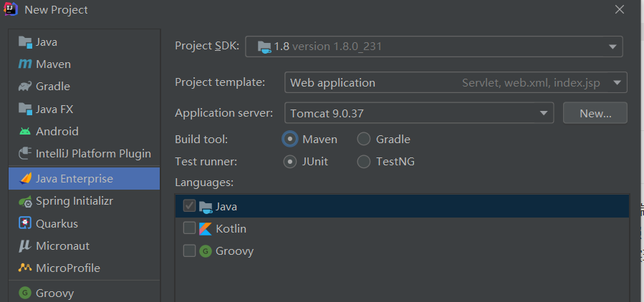
Task: Click the MicroProfile icon
Action: (25, 268)
